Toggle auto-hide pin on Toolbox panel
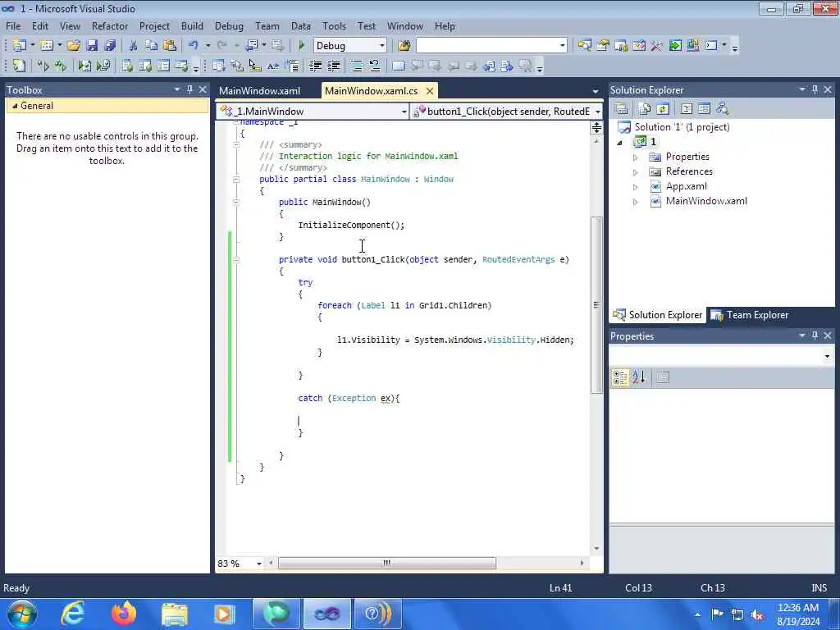This screenshot has height=630, width=840. tap(189, 89)
